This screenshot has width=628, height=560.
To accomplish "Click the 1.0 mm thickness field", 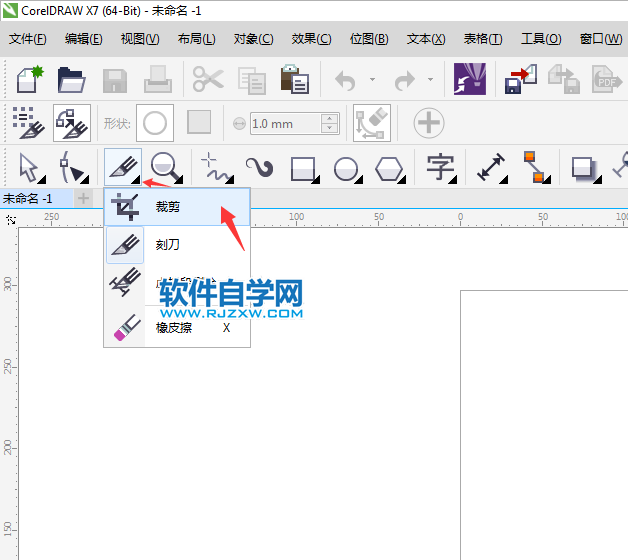I will [286, 124].
